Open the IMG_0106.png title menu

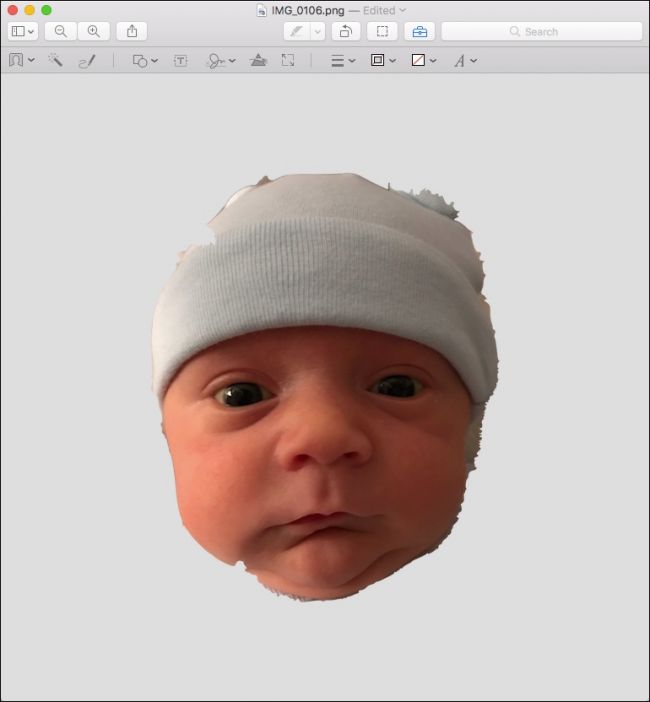[308, 10]
